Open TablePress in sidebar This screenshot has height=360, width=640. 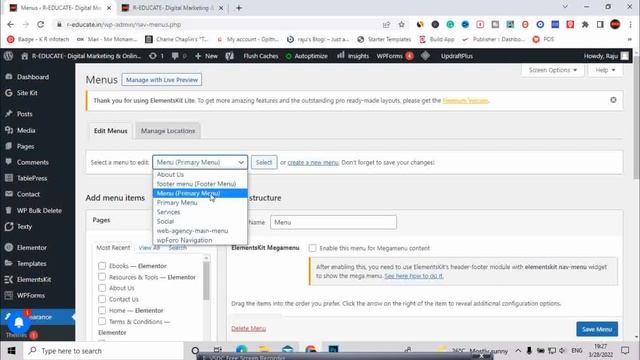pos(32,178)
